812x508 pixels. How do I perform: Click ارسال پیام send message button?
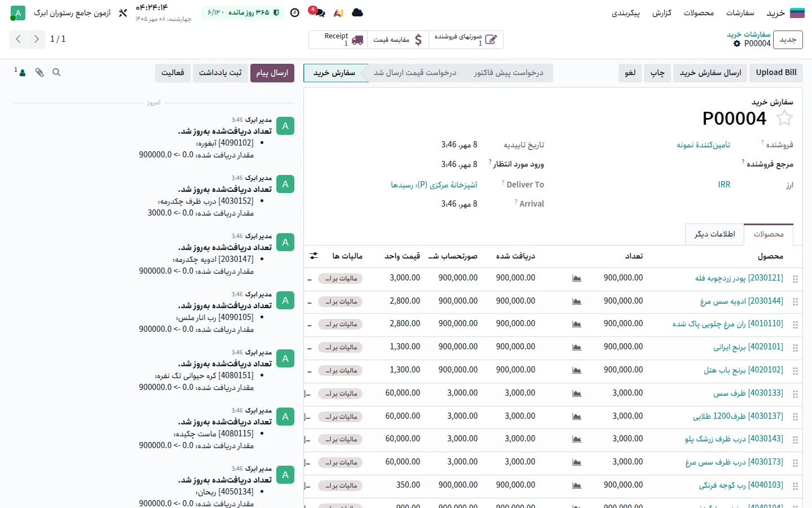[272, 73]
